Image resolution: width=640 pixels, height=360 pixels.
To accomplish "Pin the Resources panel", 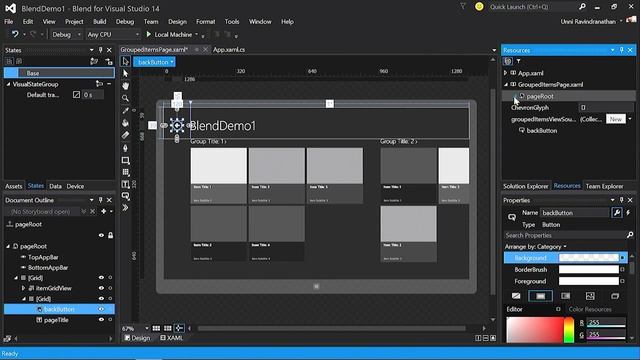I will (x=621, y=50).
